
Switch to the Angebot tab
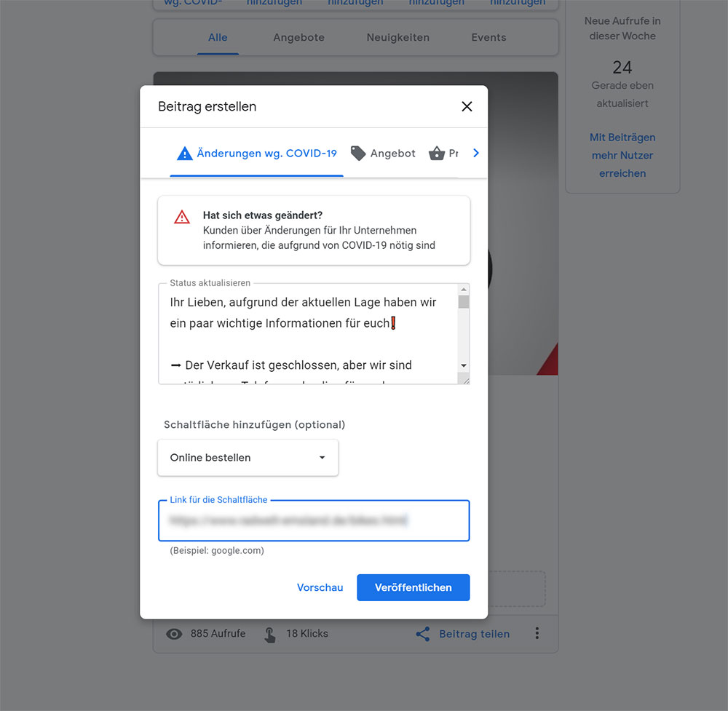tap(383, 154)
